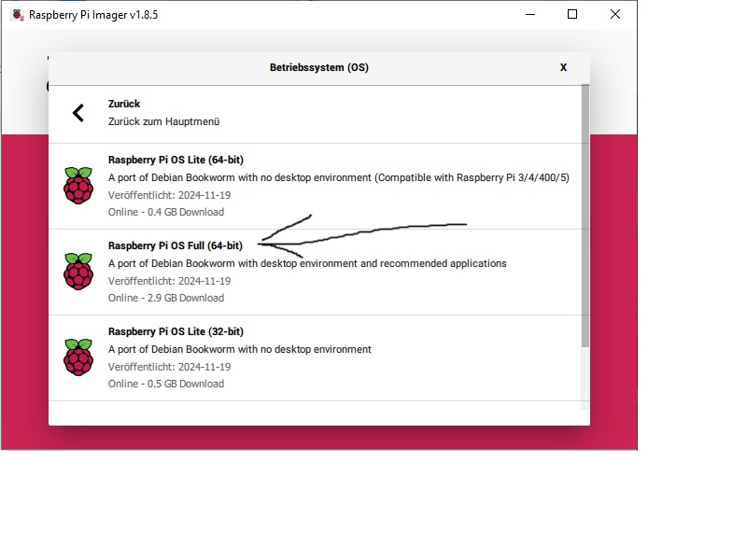This screenshot has width=747, height=560.
Task: Click description mentioning recommended applications
Action: point(307,263)
